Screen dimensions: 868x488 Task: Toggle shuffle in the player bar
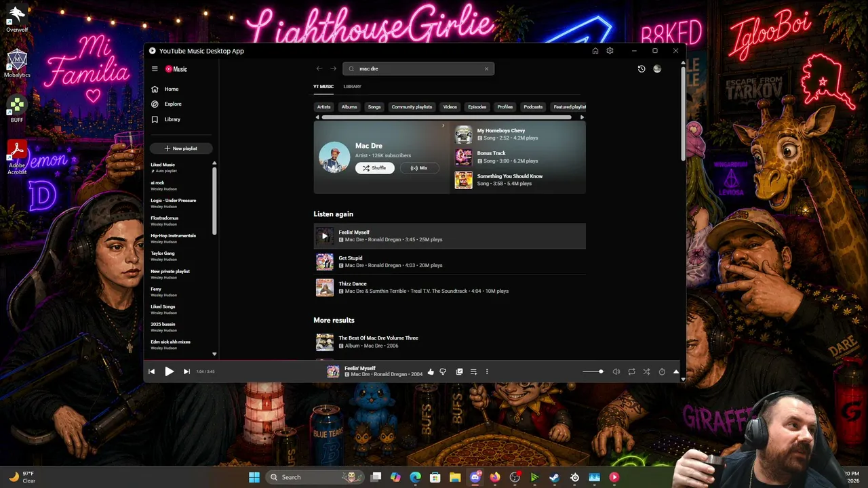tap(646, 371)
